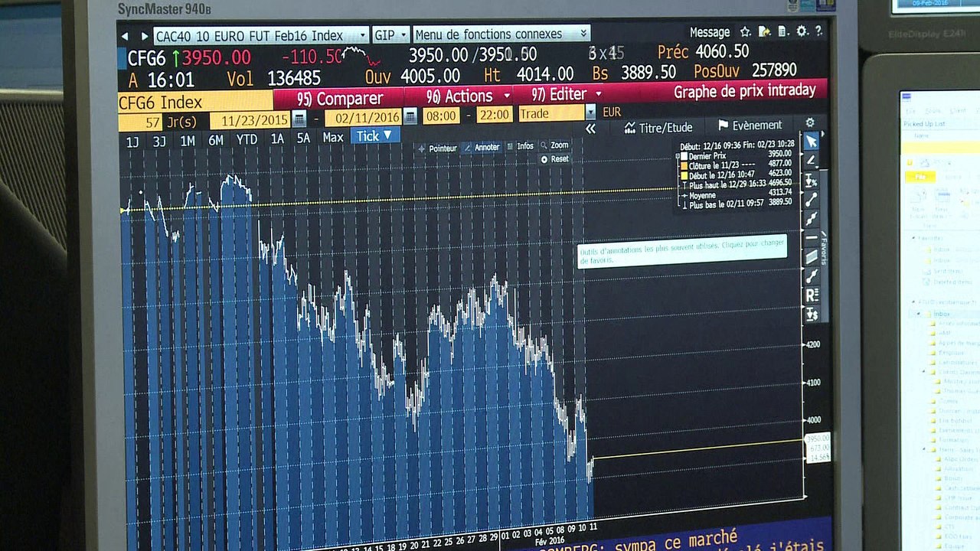The width and height of the screenshot is (980, 551).
Task: Open the File tab in the Outlook window
Action: [x=919, y=177]
